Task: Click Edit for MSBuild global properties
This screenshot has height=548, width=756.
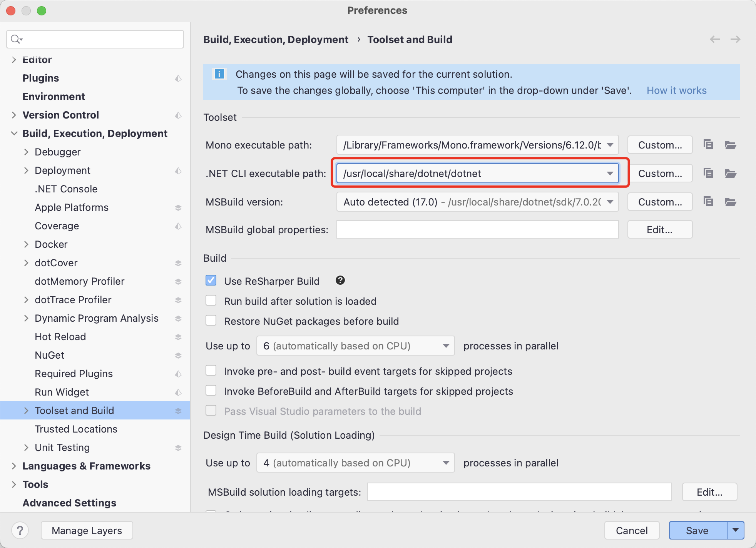Action: pos(660,230)
